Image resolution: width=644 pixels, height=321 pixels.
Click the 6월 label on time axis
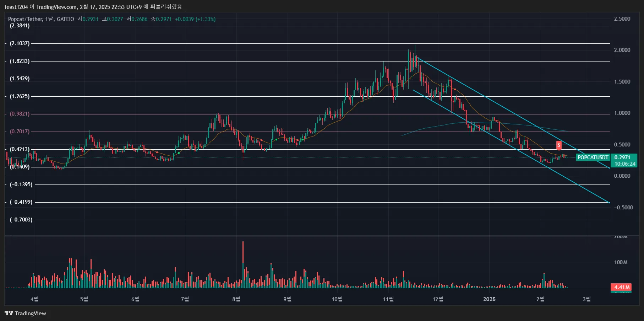pyautogui.click(x=135, y=299)
